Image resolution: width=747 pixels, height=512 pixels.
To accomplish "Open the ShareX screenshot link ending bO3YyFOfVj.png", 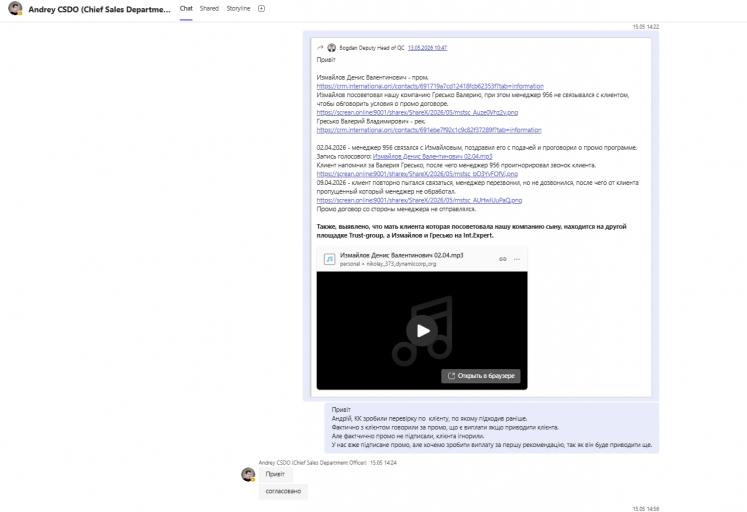I will coord(417,174).
